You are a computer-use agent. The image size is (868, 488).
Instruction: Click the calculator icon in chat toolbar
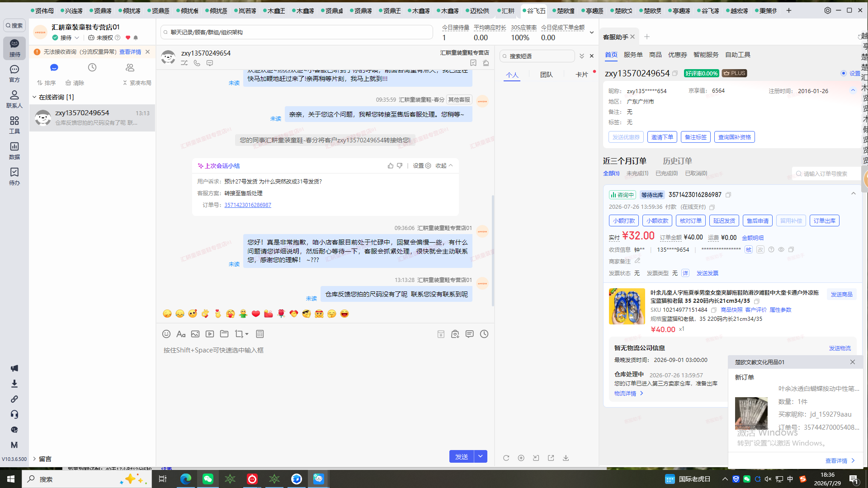click(x=260, y=334)
